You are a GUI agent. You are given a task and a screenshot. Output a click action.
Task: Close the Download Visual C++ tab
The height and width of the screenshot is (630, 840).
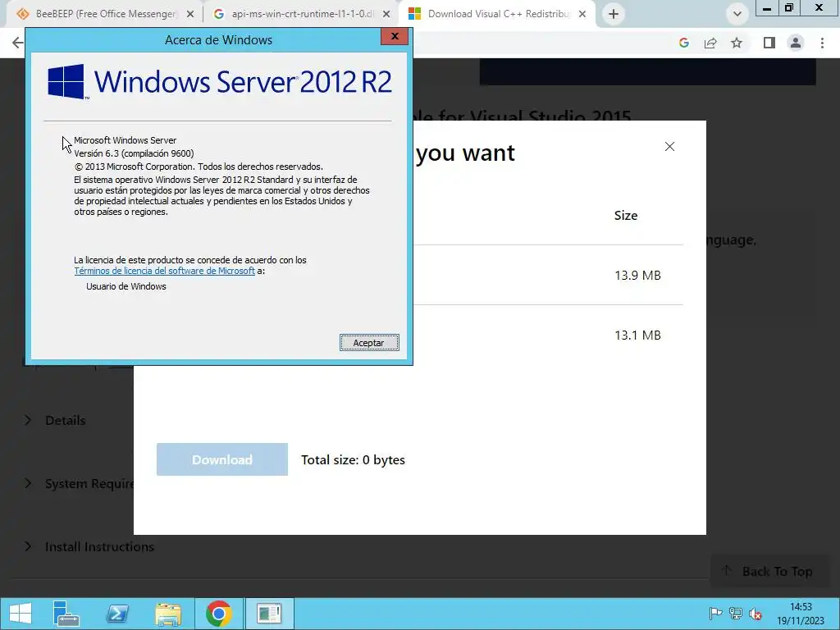[x=582, y=14]
